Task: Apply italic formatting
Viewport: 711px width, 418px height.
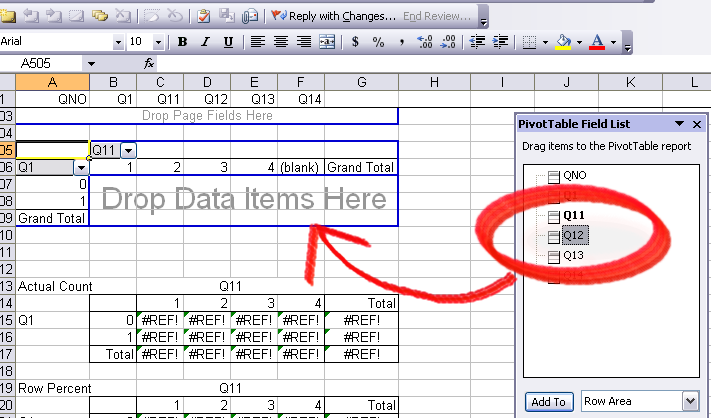Action: click(x=206, y=42)
